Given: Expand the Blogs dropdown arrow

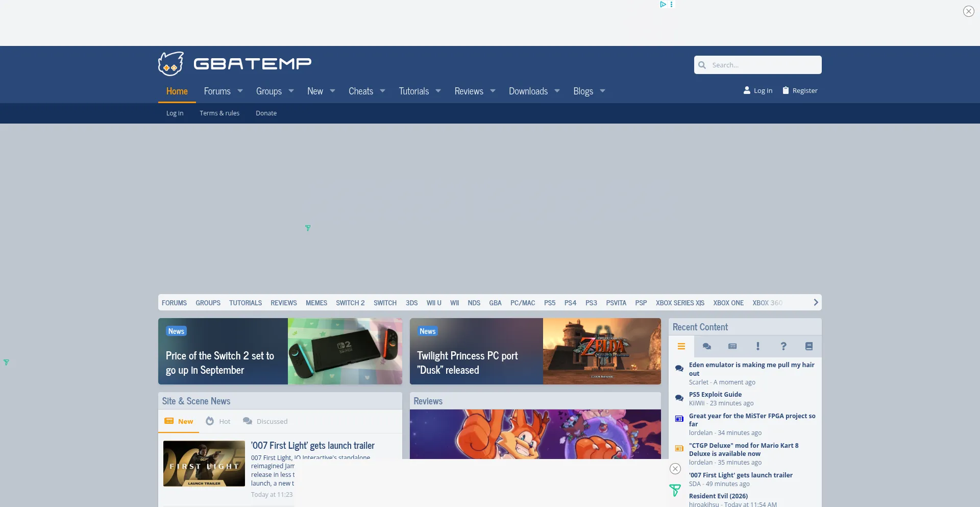Looking at the screenshot, I should 602,91.
